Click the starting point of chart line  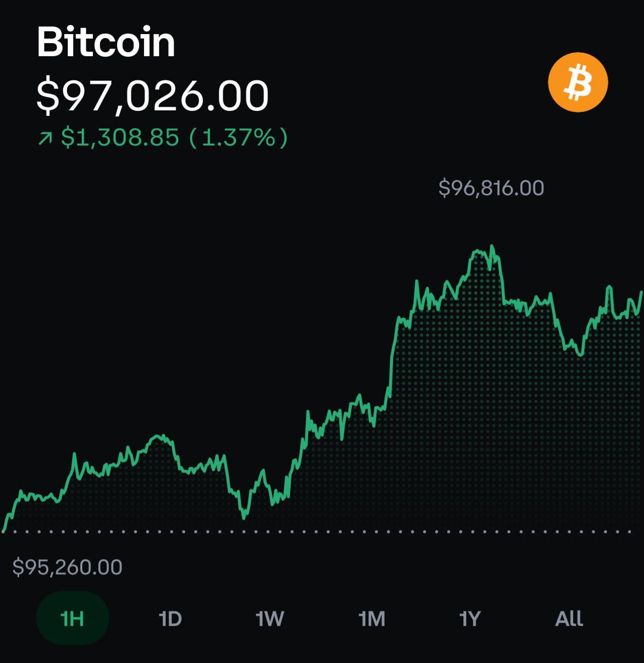(x=4, y=529)
